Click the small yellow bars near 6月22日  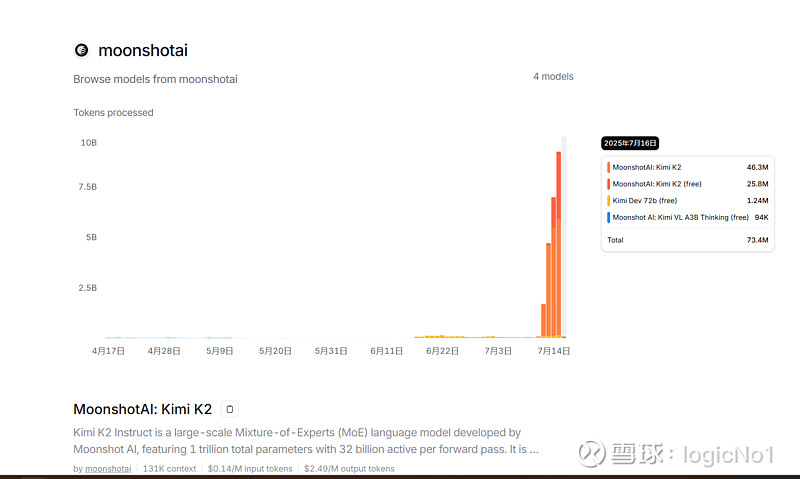pos(439,337)
